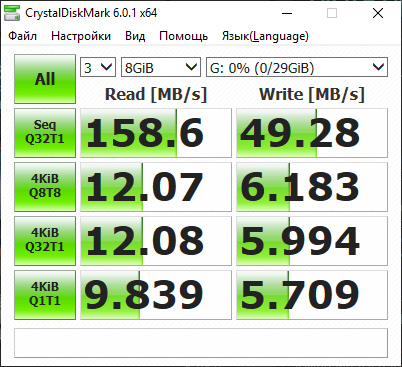Open the Язык(Language) menu

tap(265, 36)
